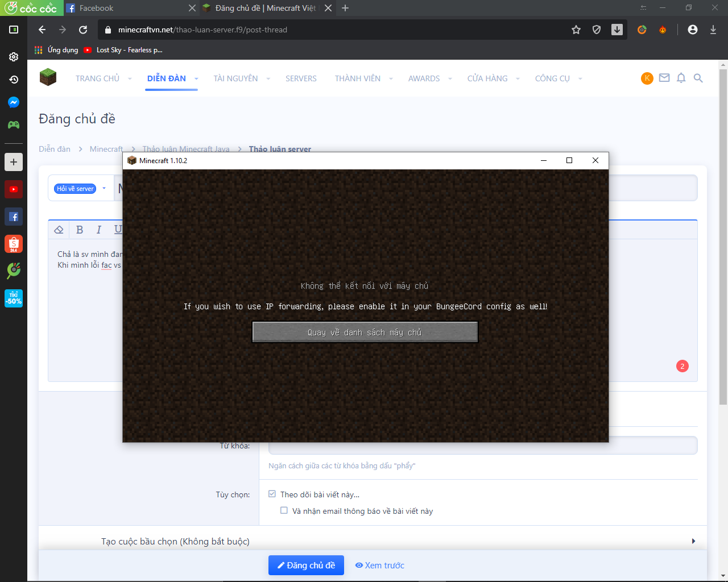Open forum notifications bell
The height and width of the screenshot is (582, 728).
pos(681,78)
